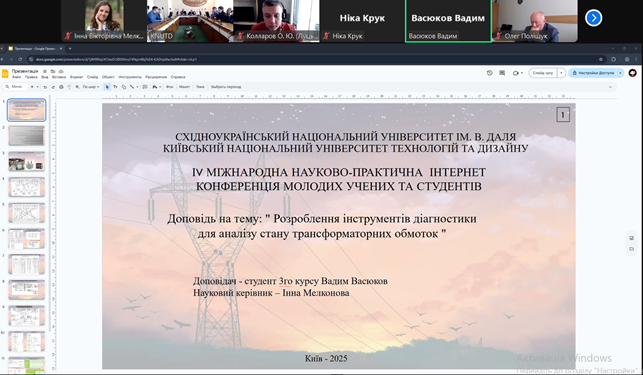Screen dimensions: 643x375
Task: Open the Правка menu
Action: [31, 77]
